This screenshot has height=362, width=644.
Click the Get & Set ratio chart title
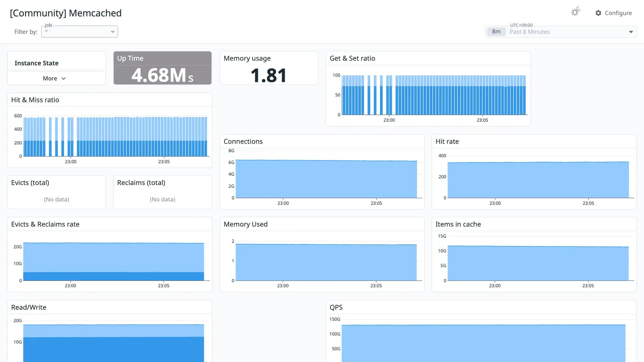(x=352, y=58)
